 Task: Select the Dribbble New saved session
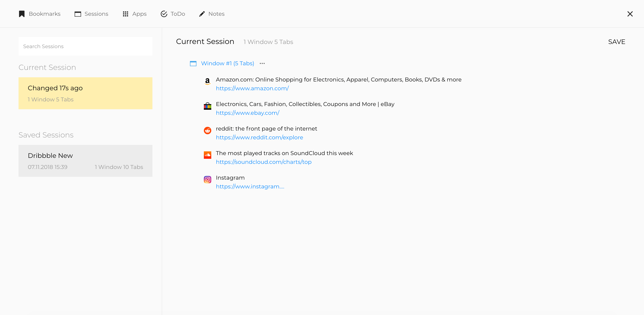[x=85, y=161]
